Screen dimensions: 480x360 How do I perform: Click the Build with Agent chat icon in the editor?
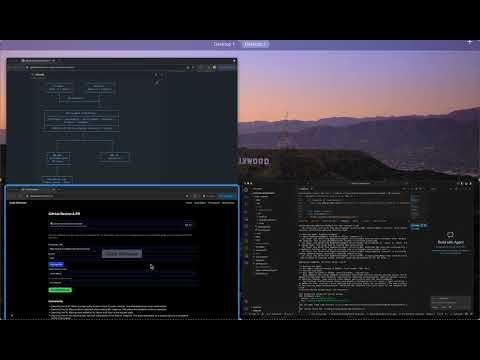tap(450, 235)
